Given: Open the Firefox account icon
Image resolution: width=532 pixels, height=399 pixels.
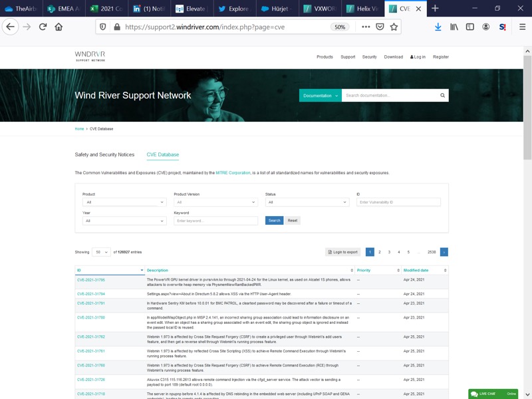Looking at the screenshot, I should pos(486,27).
